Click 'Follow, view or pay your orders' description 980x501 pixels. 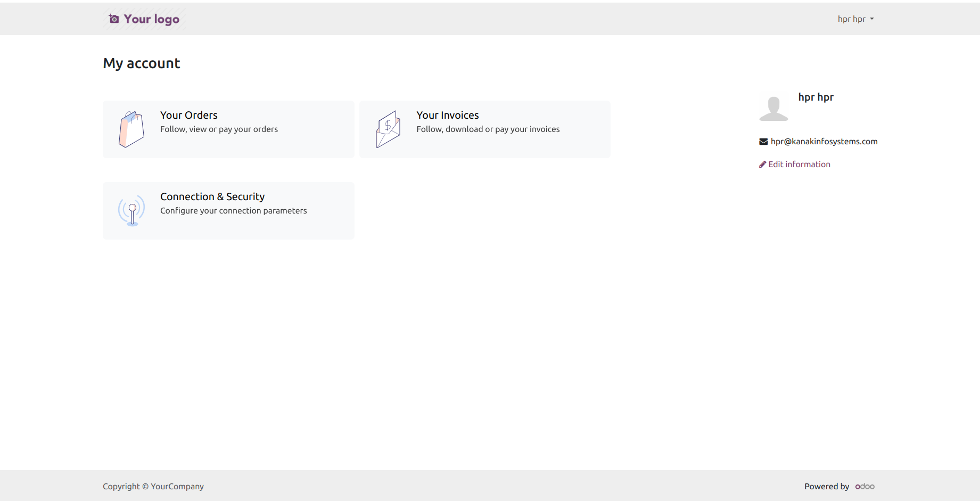point(219,129)
